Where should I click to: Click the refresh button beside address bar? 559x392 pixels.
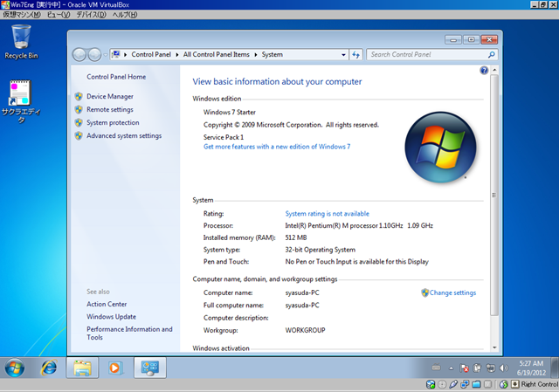pyautogui.click(x=355, y=54)
